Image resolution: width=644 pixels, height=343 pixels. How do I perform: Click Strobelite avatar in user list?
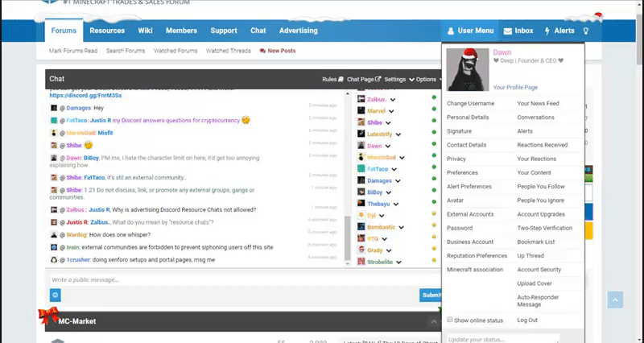click(361, 262)
